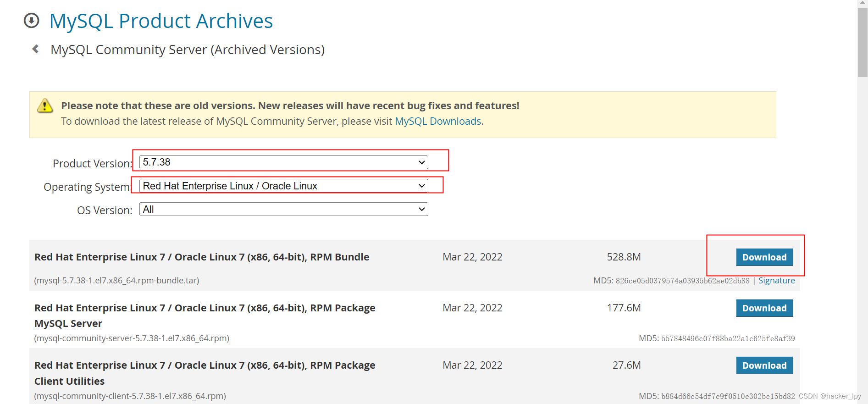
Task: Select filename mysql-community-client-5.7.38-1.el7.x86_64.rpm text
Action: 130,396
